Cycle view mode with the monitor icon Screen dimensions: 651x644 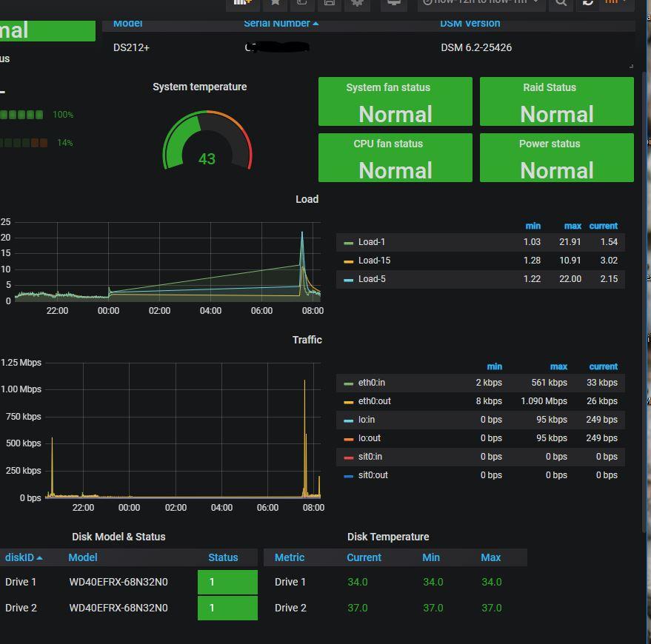[x=393, y=3]
